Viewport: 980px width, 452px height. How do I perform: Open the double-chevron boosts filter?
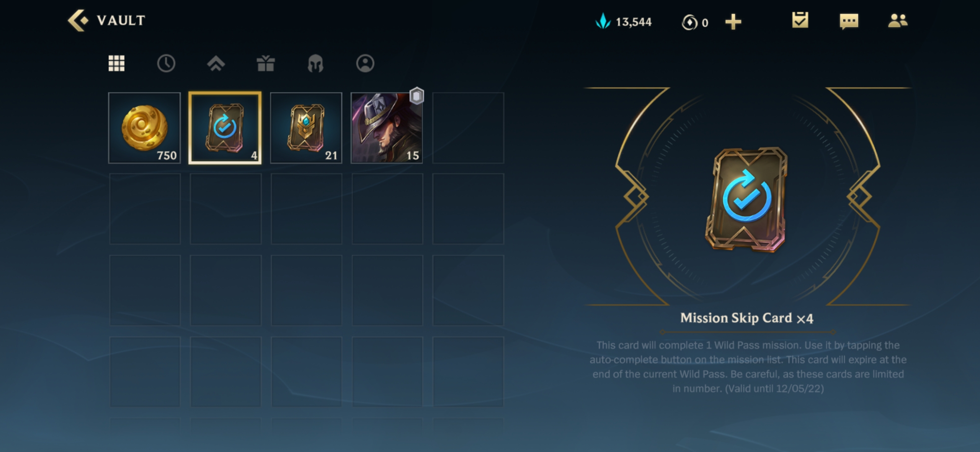click(216, 64)
